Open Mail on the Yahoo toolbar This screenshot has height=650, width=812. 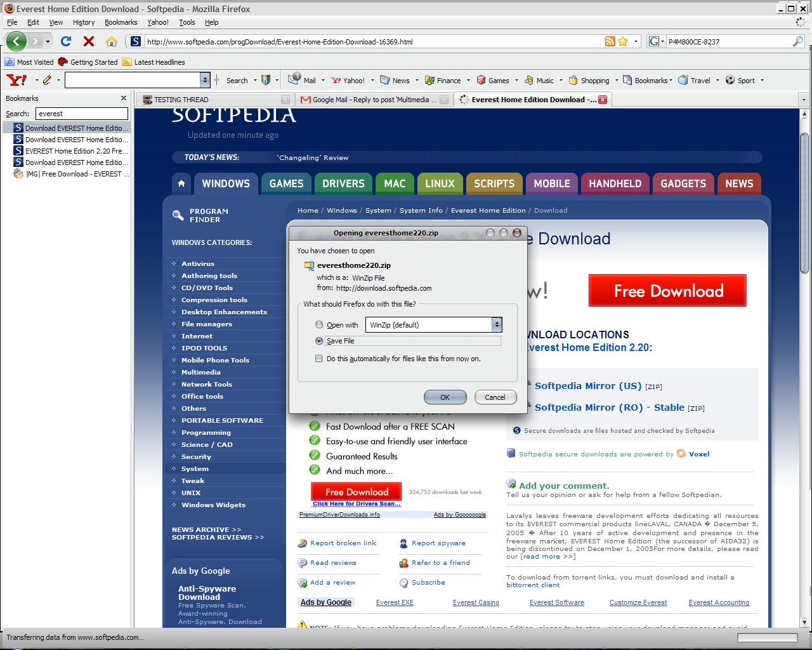point(302,80)
